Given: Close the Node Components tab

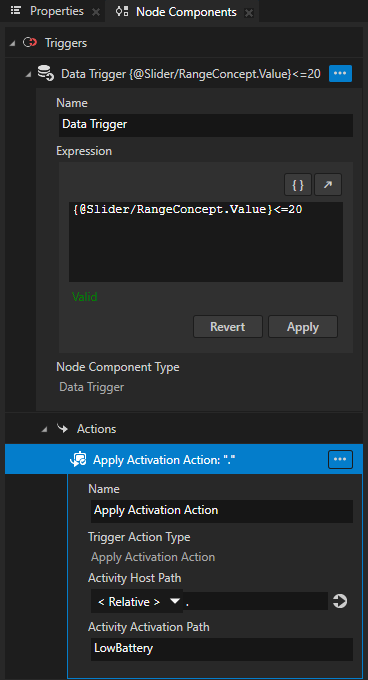Looking at the screenshot, I should click(x=249, y=13).
